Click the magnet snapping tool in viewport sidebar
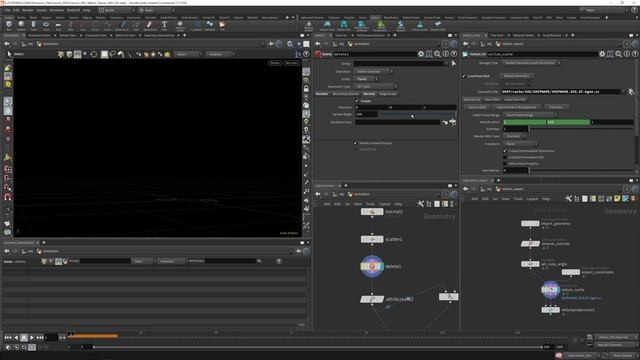This screenshot has width=640, height=360. point(7,197)
